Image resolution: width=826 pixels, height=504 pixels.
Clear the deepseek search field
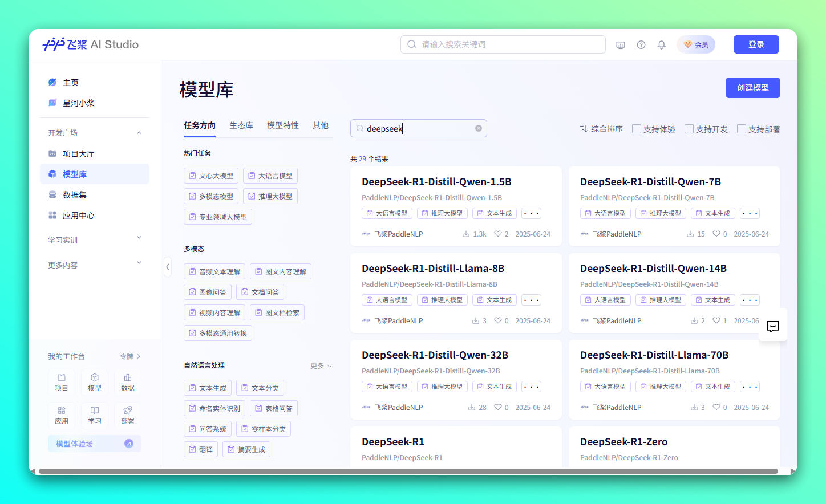pyautogui.click(x=479, y=128)
